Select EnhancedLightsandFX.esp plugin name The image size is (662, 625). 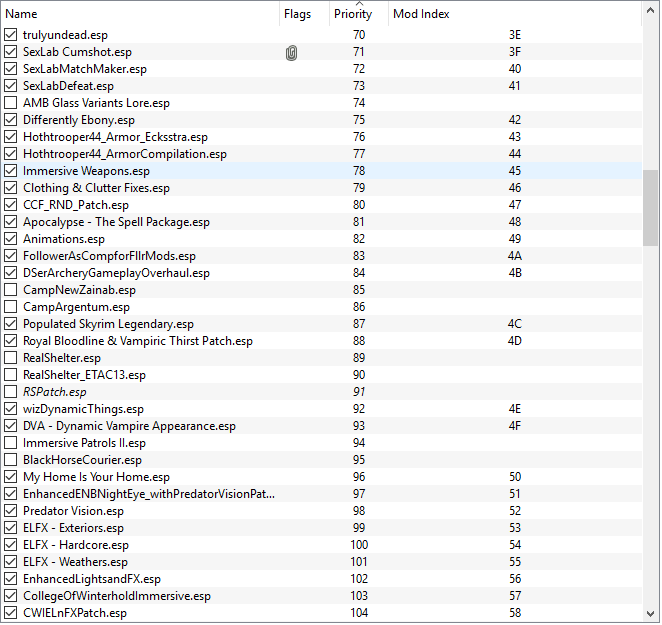click(x=92, y=579)
